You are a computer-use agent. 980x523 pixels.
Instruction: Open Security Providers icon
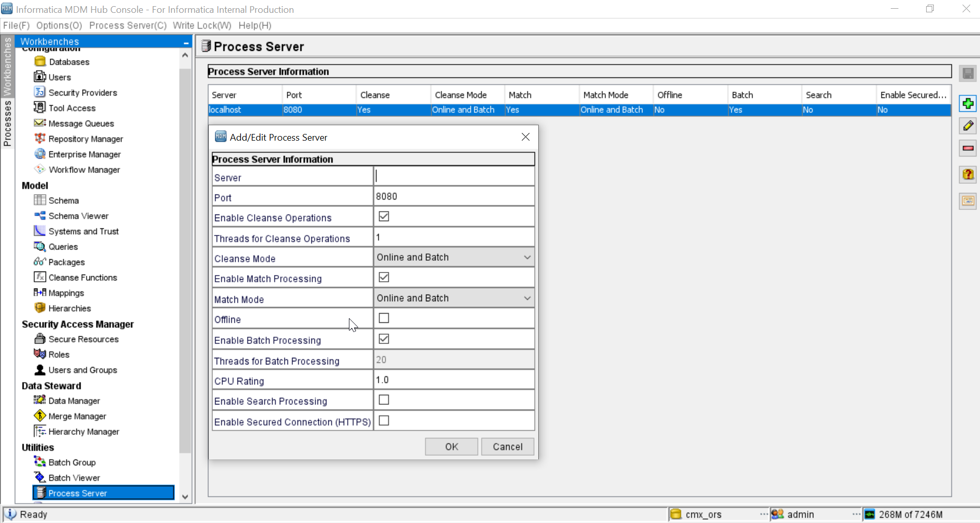pyautogui.click(x=40, y=92)
